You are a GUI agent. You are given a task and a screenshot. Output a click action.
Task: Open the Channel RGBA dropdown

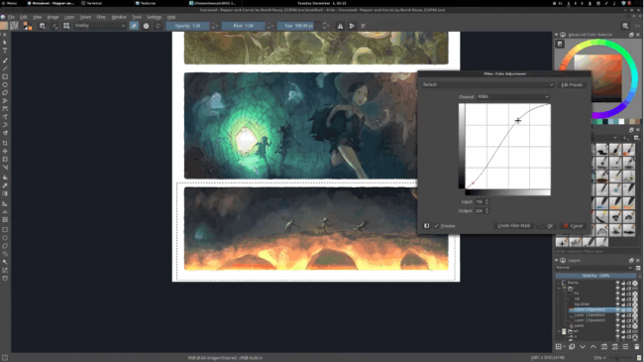(512, 97)
